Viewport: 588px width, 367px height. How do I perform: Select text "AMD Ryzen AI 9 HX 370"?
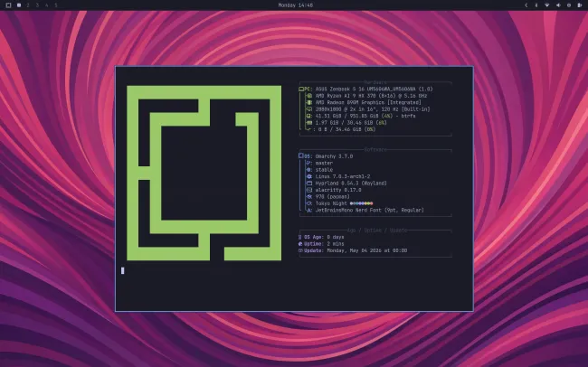coord(346,96)
